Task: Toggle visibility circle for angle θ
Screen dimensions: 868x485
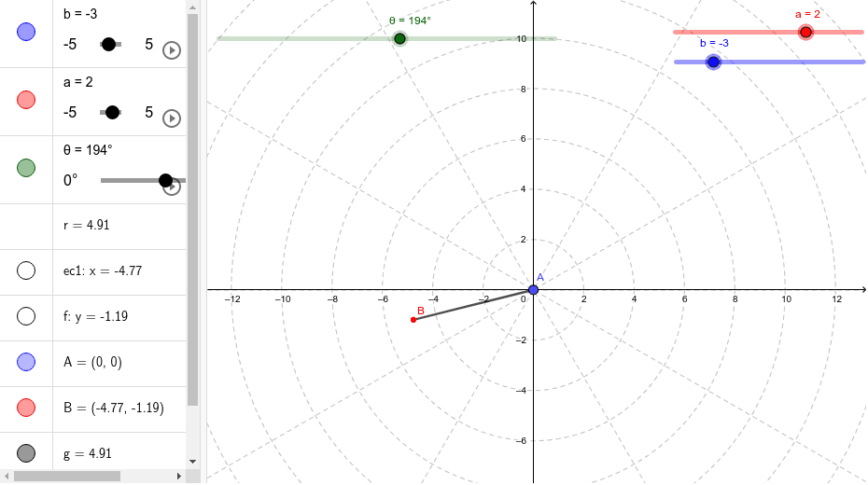Action: (26, 168)
